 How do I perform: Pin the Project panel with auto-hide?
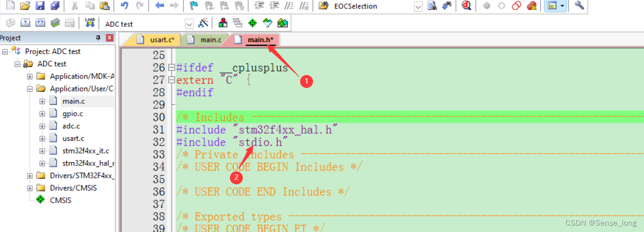coord(98,38)
